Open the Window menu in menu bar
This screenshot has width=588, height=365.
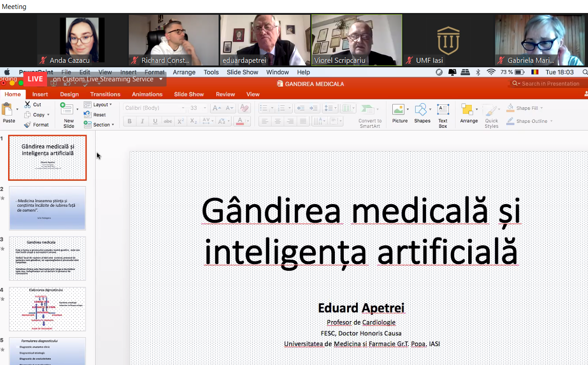(277, 72)
